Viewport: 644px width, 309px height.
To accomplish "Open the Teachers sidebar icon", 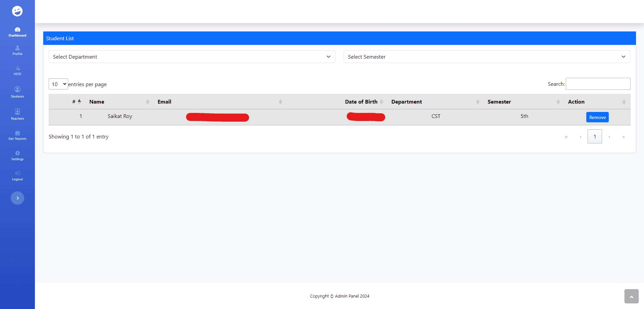I will pyautogui.click(x=17, y=112).
